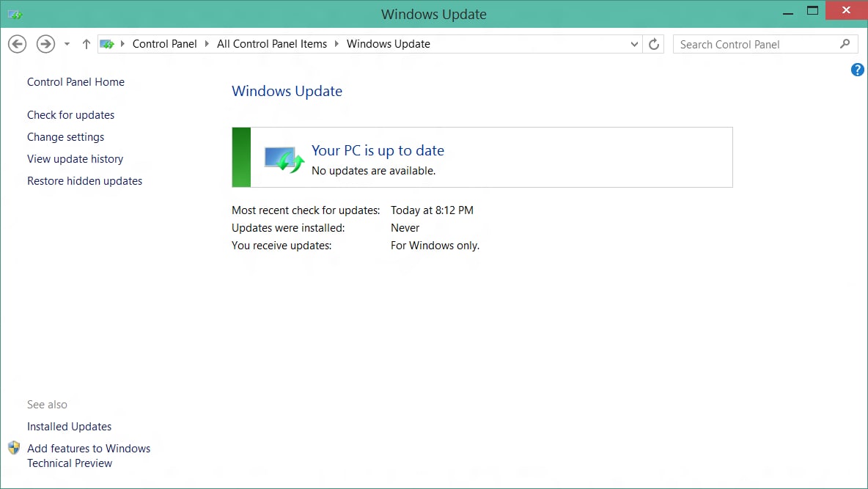Maximize the Windows Update window

click(x=812, y=10)
